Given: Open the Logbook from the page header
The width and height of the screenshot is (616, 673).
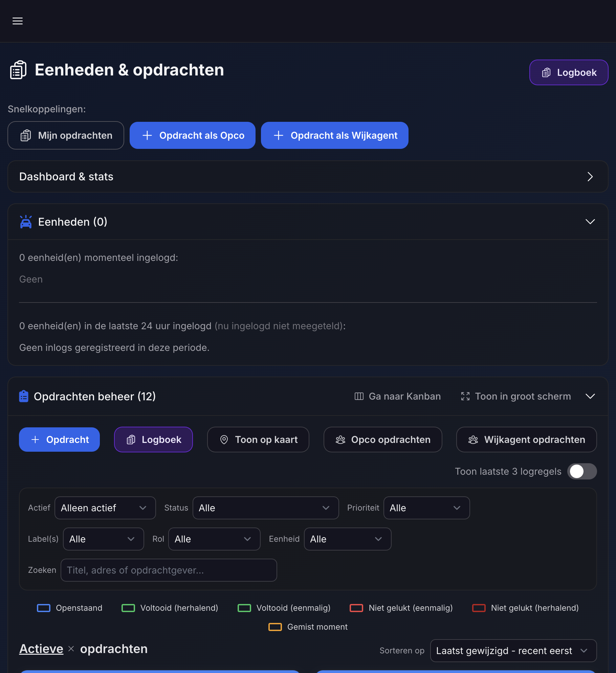Looking at the screenshot, I should (x=569, y=72).
